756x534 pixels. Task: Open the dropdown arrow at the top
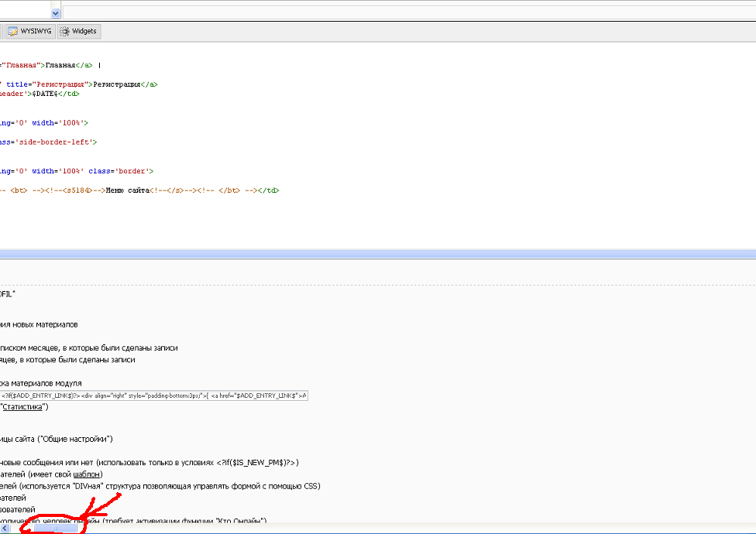tap(55, 13)
